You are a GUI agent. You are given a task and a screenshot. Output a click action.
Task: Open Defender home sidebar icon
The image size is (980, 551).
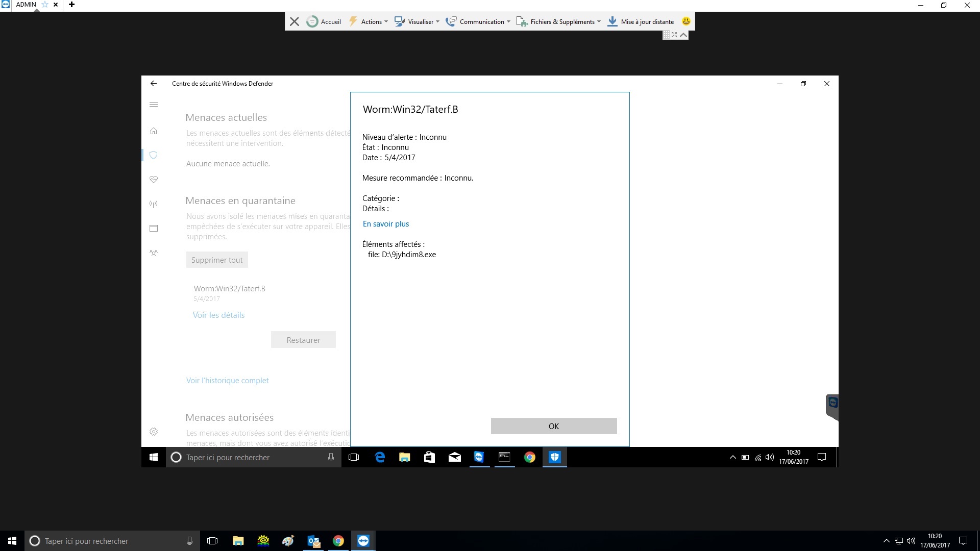(x=154, y=131)
